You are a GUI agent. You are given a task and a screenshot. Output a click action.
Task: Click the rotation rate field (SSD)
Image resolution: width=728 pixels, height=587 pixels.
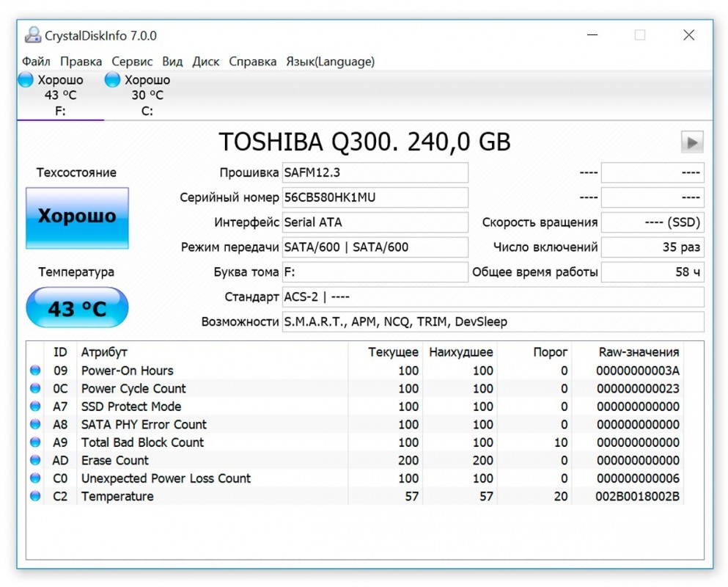click(x=652, y=222)
